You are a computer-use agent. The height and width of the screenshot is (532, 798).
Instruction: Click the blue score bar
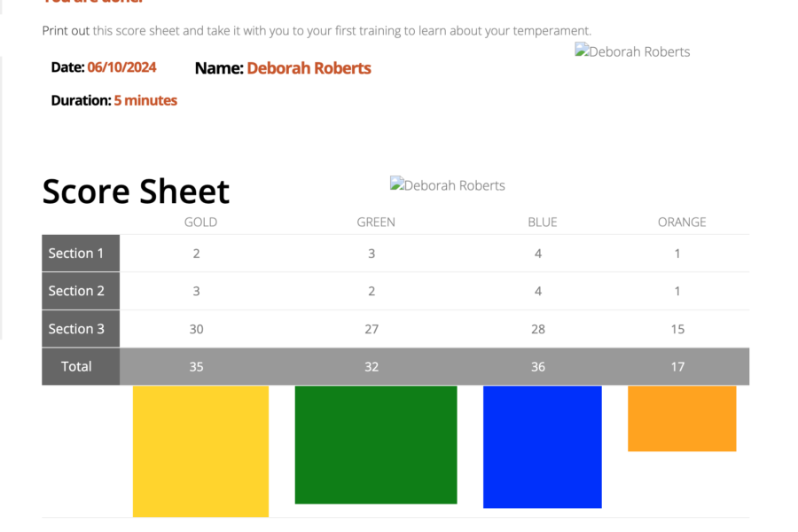pyautogui.click(x=542, y=447)
